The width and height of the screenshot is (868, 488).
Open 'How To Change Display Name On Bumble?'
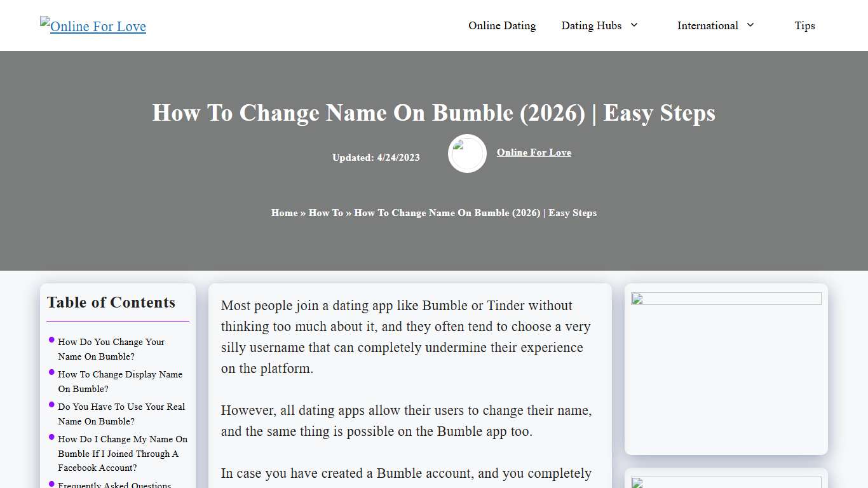point(120,381)
